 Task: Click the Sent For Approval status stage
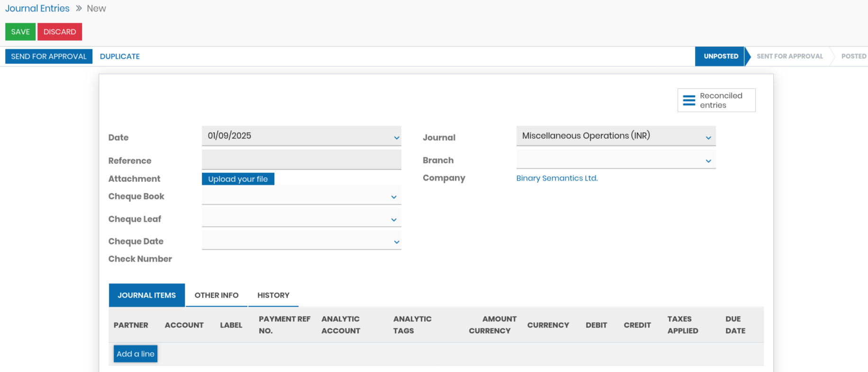coord(789,56)
